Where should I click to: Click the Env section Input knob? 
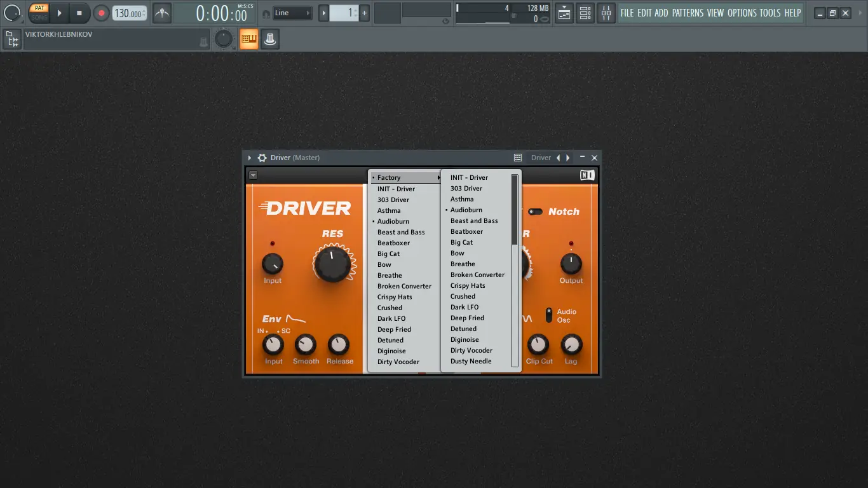pos(273,345)
